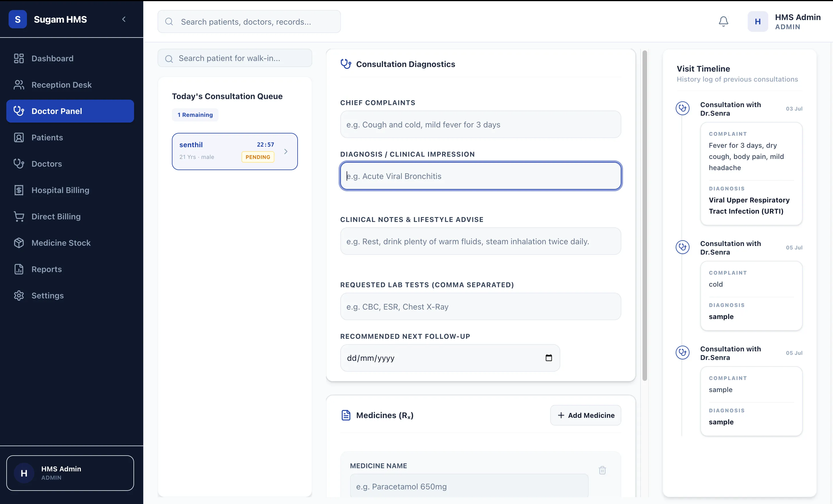
Task: Click the Hospital Billing receipt icon
Action: (19, 190)
